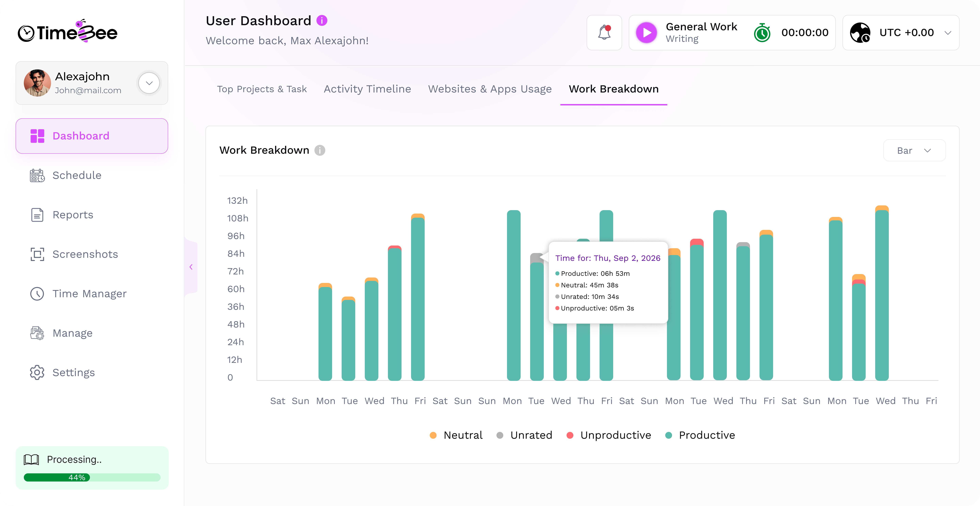The width and height of the screenshot is (980, 506).
Task: Open Dashboard in the sidebar
Action: click(x=92, y=136)
